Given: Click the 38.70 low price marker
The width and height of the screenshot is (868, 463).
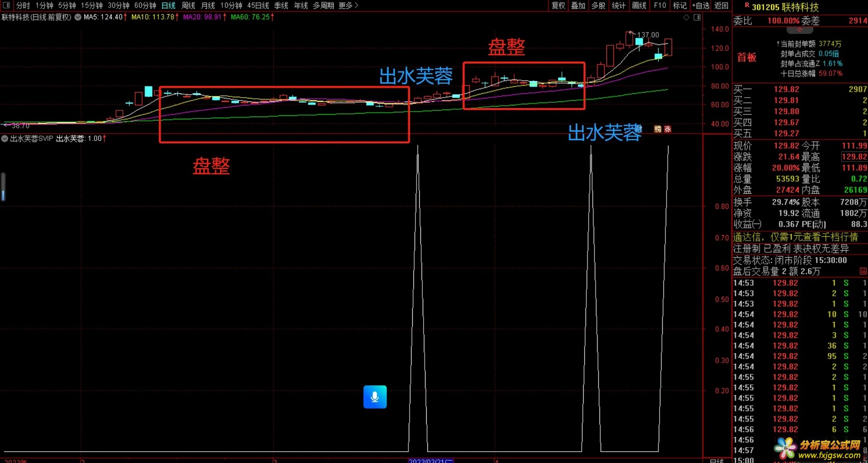Looking at the screenshot, I should (x=20, y=126).
